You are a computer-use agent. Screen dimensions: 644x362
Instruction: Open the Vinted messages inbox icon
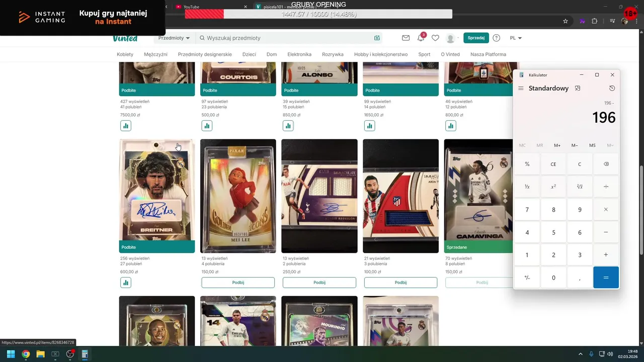point(406,38)
